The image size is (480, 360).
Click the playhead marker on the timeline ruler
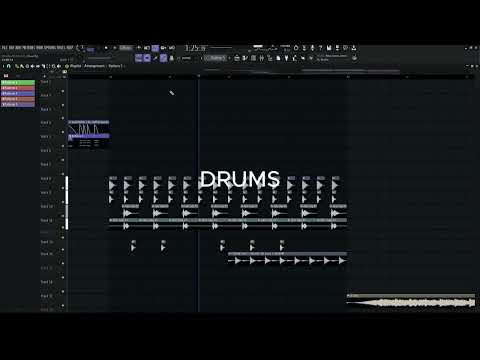199,76
